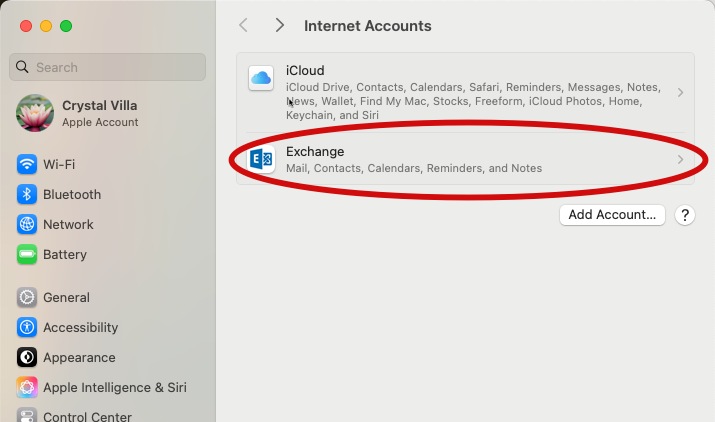The image size is (715, 422).
Task: Open Battery icon in sidebar
Action: (x=27, y=255)
